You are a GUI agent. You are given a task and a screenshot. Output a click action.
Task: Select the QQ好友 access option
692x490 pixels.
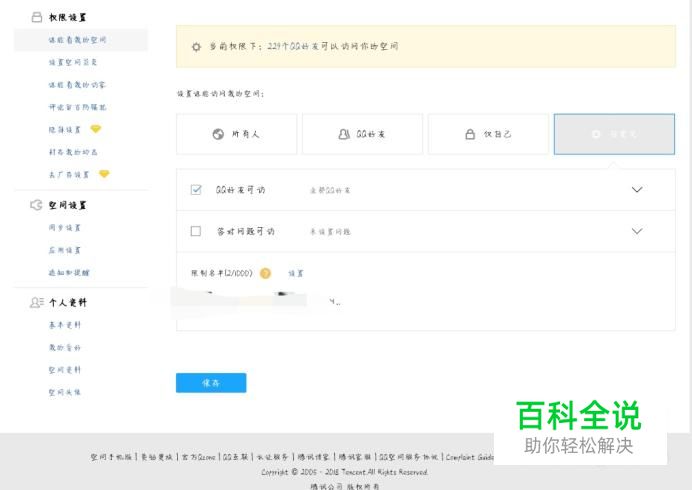pos(362,134)
